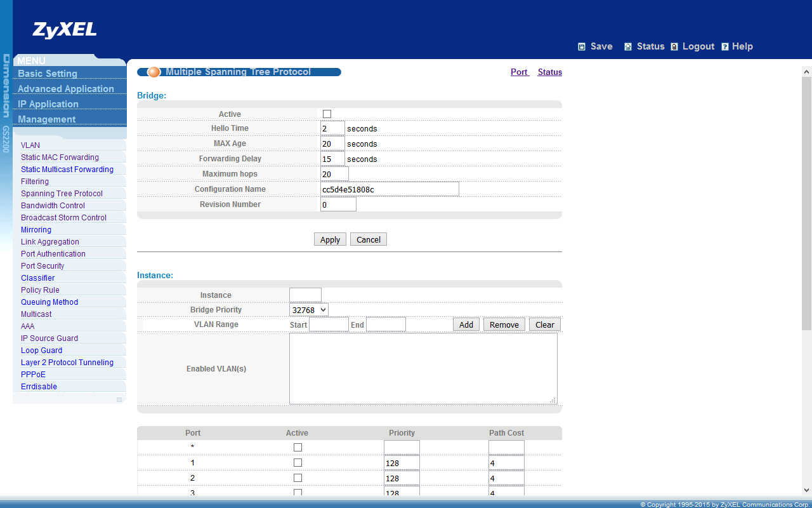Click the Instance input field
Screen dimensions: 812x508
305,295
